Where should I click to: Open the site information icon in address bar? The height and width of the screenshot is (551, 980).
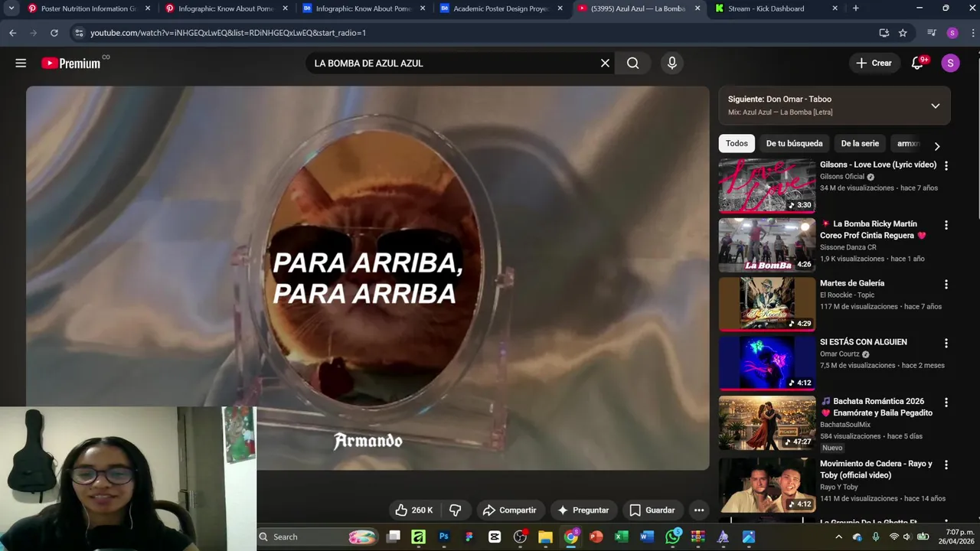point(78,33)
